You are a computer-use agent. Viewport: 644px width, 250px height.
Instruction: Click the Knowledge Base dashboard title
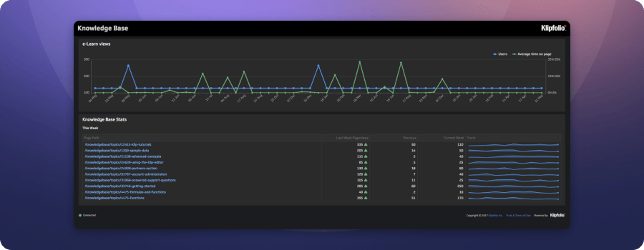(103, 28)
